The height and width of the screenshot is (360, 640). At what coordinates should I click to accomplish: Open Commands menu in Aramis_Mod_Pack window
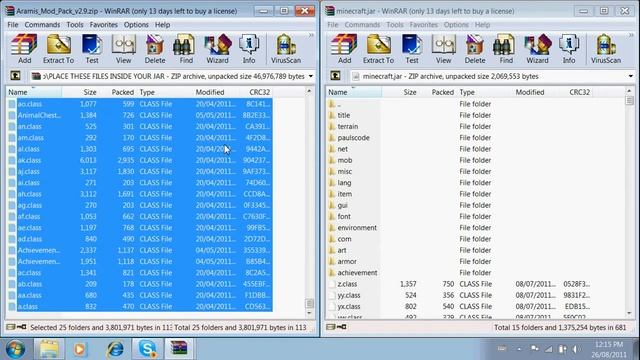pos(42,25)
